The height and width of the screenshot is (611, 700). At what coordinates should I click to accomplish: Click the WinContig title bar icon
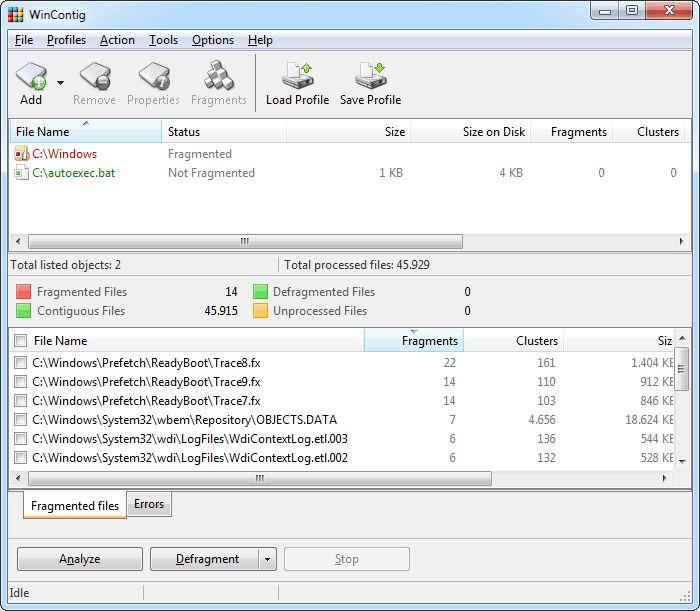16,14
